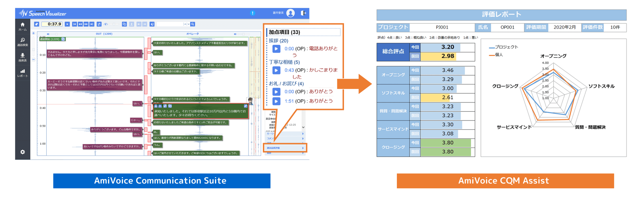
Task: Select the 大変お待たせいたしました operator utterance
Action: 200,43
